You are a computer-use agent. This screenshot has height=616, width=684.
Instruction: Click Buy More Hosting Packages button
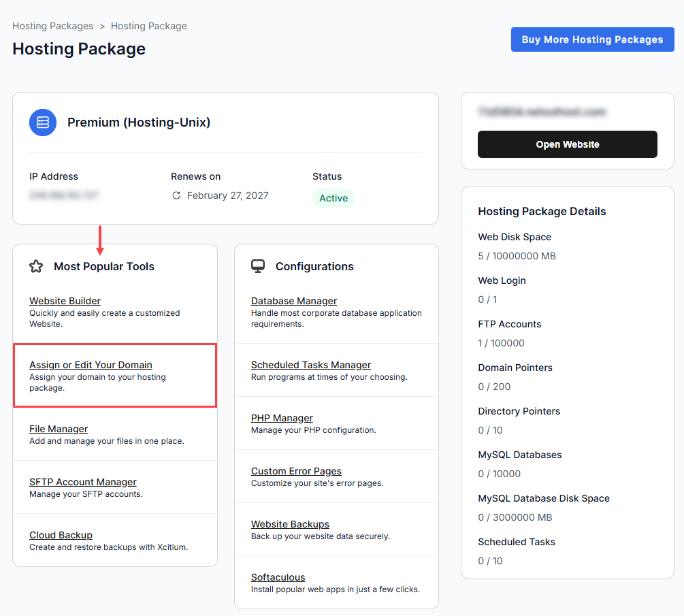[x=592, y=39]
